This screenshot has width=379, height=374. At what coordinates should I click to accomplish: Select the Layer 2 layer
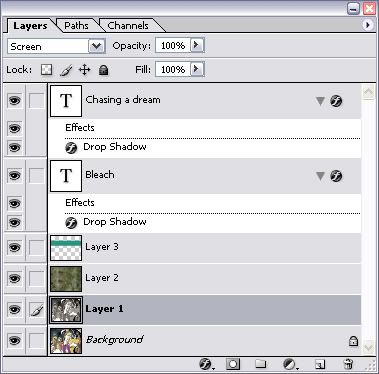tap(205, 278)
